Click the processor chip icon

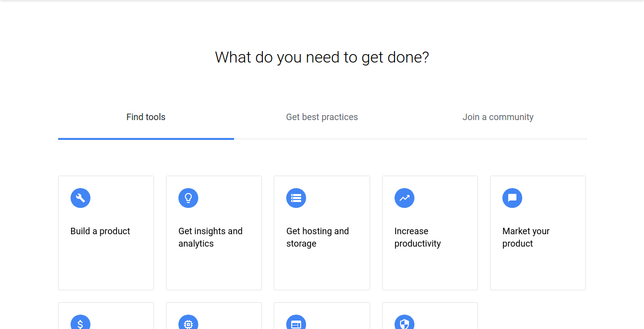(188, 324)
